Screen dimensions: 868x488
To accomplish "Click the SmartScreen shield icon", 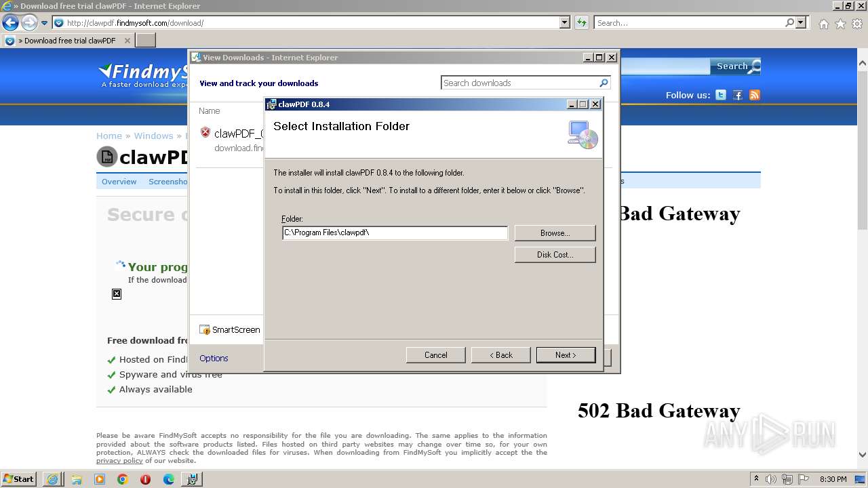I will point(204,329).
